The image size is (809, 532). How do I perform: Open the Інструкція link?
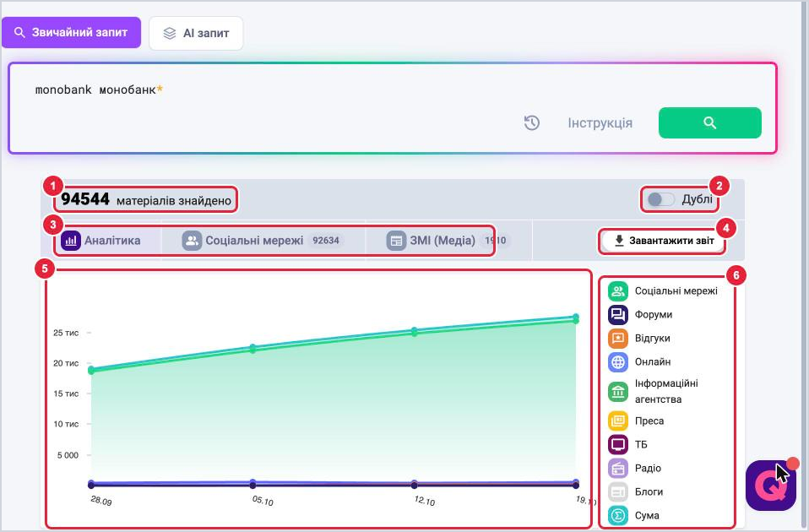click(x=600, y=122)
